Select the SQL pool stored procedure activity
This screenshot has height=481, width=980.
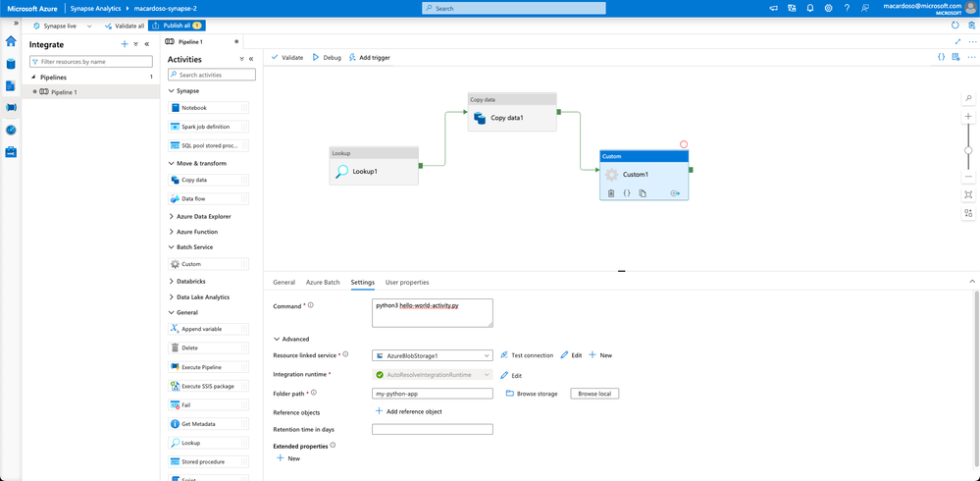[x=209, y=145]
